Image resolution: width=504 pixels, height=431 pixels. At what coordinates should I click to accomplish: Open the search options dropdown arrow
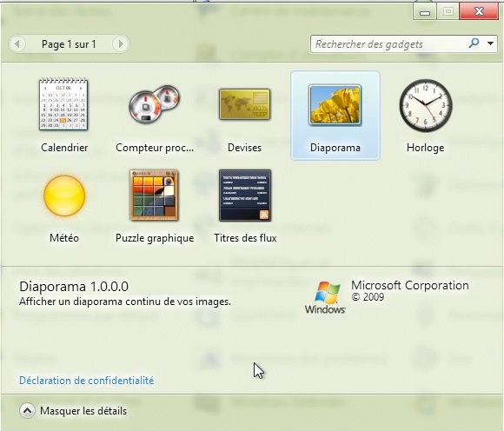(490, 43)
